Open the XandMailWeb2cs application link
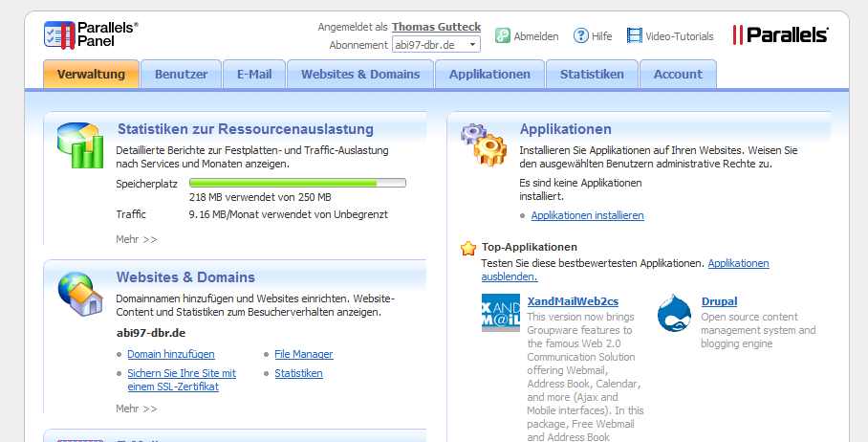Image resolution: width=868 pixels, height=442 pixels. tap(573, 301)
